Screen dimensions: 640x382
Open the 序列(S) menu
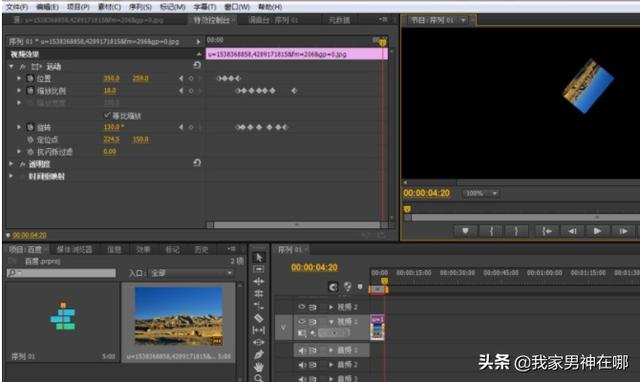coord(140,7)
